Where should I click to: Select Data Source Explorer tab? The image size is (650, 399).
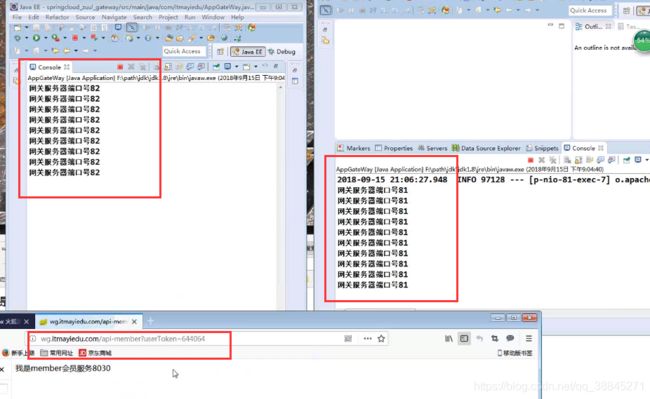point(486,148)
